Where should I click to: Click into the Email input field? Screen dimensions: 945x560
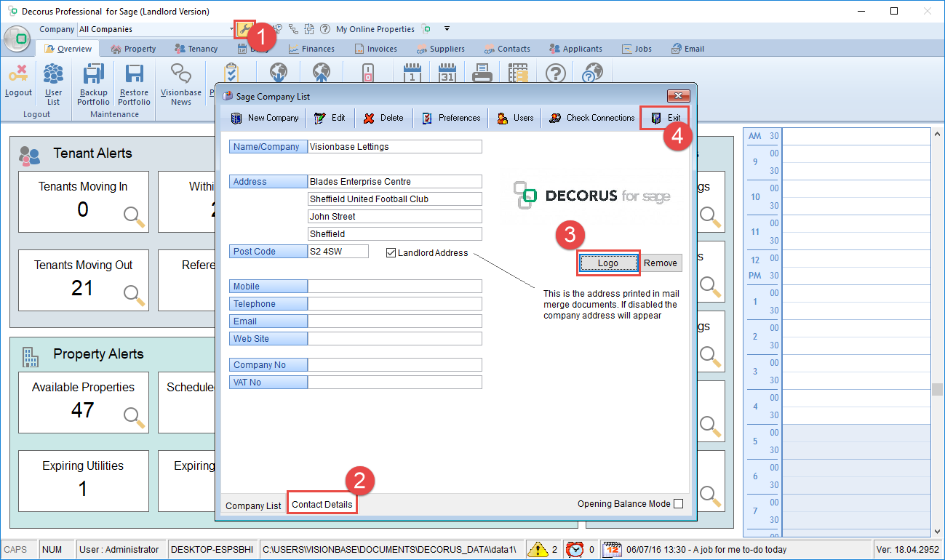395,321
